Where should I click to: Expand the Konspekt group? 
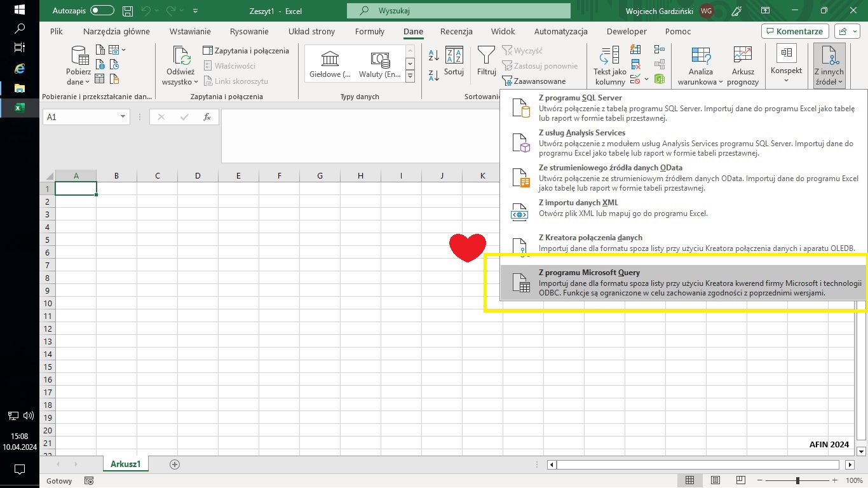point(786,65)
